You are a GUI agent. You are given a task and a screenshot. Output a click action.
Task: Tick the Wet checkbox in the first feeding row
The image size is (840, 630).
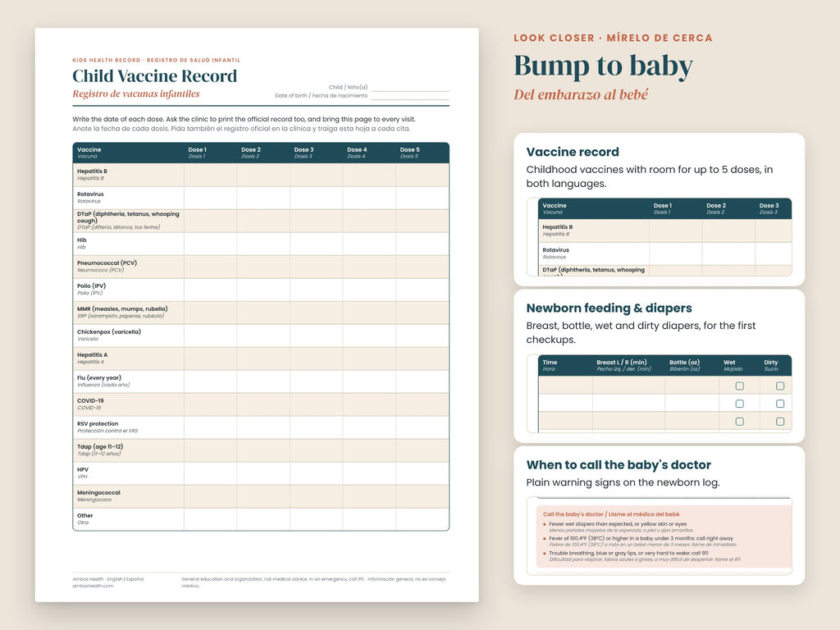click(739, 386)
